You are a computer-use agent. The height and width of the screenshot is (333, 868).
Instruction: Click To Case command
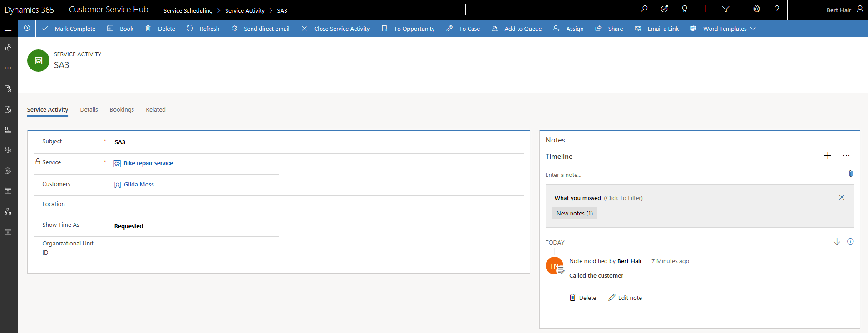pos(463,29)
